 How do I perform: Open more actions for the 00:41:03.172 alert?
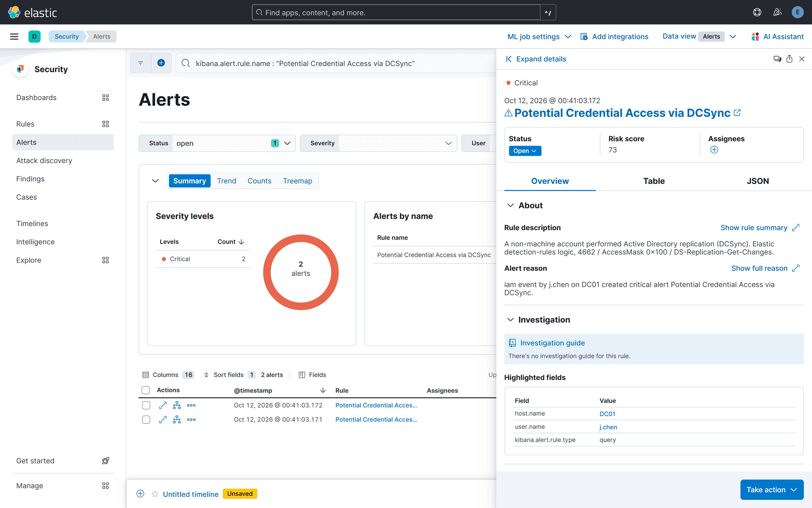pos(191,405)
